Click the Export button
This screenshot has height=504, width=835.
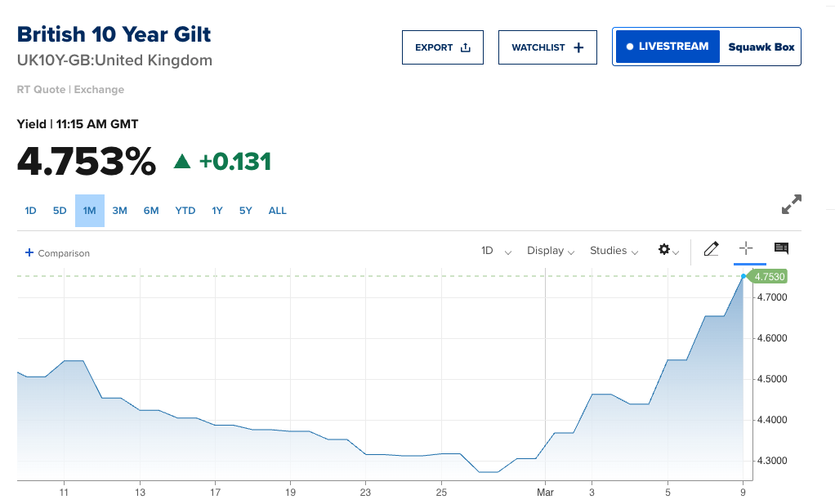pyautogui.click(x=443, y=47)
